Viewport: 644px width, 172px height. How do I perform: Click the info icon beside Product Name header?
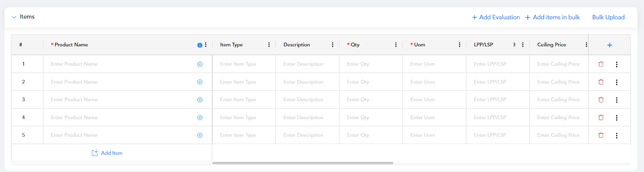(x=200, y=45)
